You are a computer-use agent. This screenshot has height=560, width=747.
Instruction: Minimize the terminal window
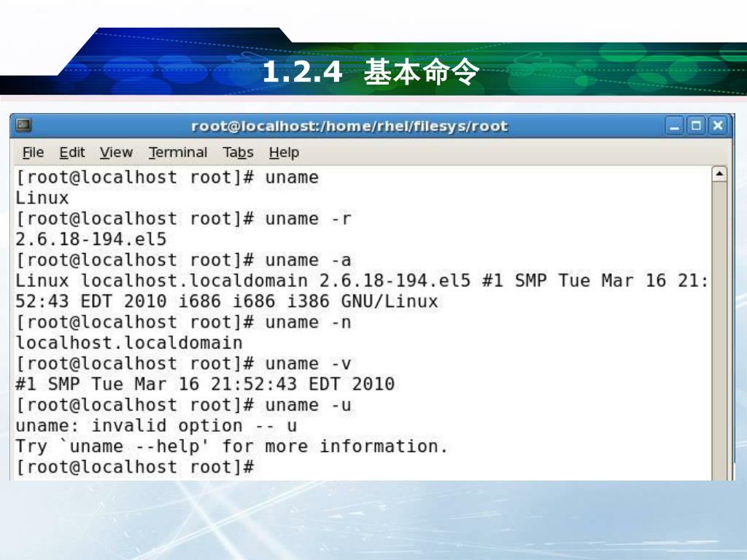click(674, 126)
